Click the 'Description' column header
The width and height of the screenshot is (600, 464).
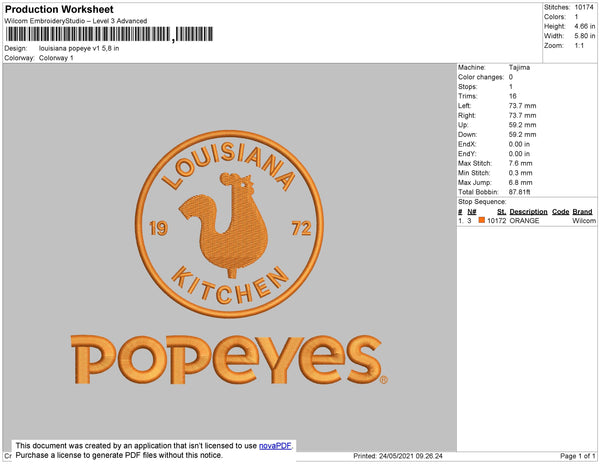pos(528,212)
